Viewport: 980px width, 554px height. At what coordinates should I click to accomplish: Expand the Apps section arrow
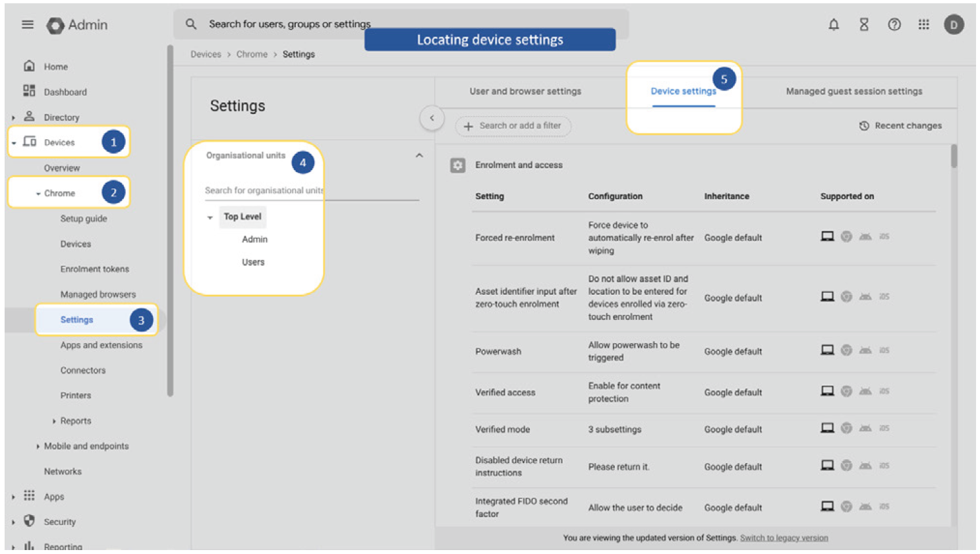coord(13,497)
